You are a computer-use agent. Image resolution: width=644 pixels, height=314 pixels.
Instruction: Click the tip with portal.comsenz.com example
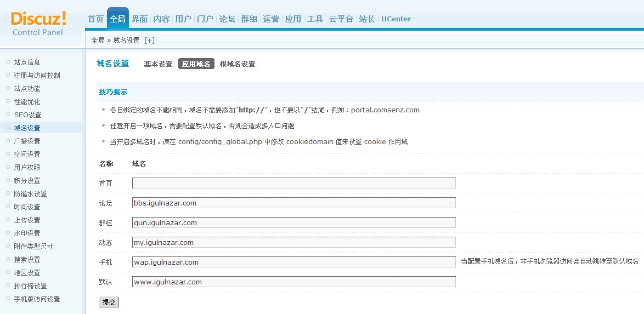(x=264, y=110)
